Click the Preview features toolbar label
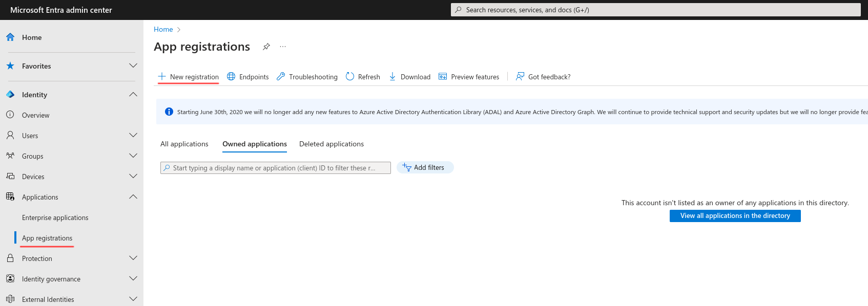 (x=475, y=77)
